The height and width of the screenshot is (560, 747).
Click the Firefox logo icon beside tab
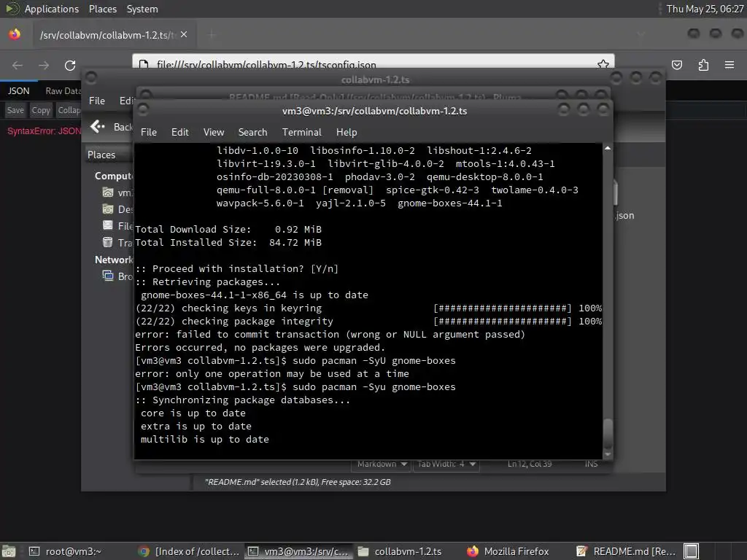15,34
